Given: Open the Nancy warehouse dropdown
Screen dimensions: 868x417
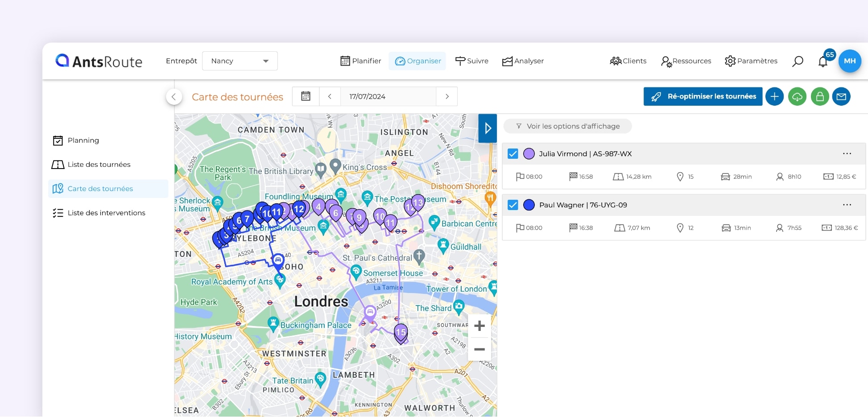Looking at the screenshot, I should (x=240, y=61).
